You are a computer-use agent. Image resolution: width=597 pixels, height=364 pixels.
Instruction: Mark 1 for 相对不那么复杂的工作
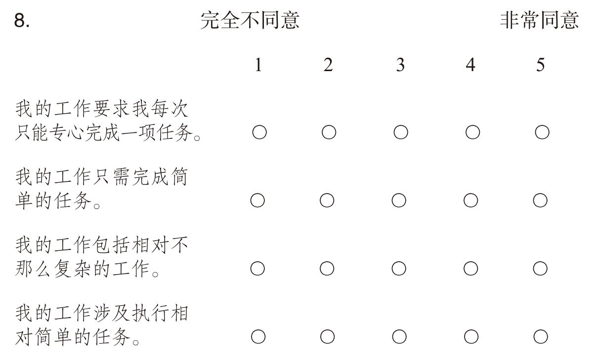pos(257,269)
